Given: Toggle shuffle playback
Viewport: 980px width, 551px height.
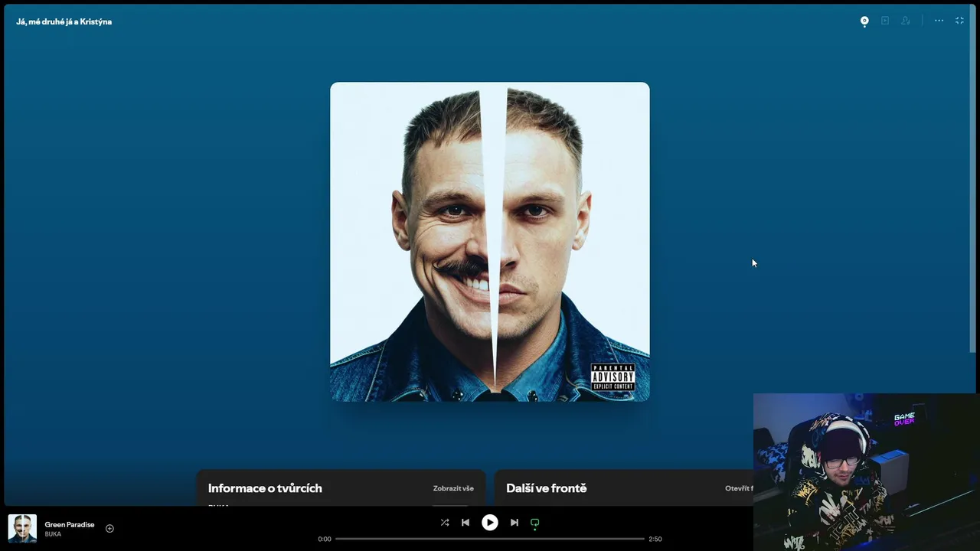Looking at the screenshot, I should point(445,523).
